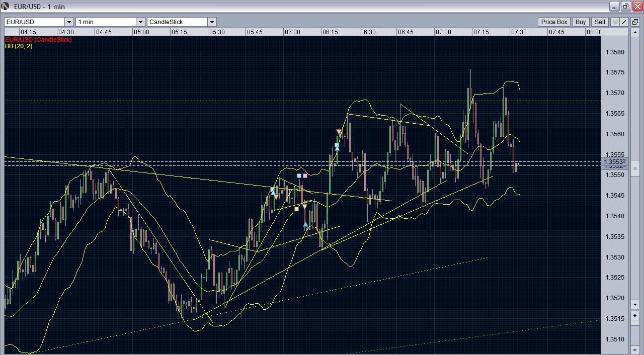
Task: Click the EUR/USD (CandleStick) legend label
Action: pos(38,39)
